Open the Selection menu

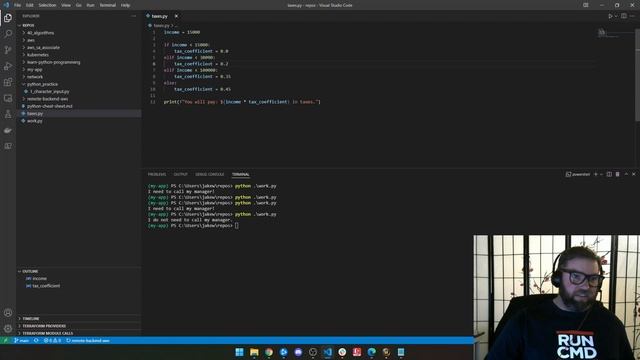pyautogui.click(x=47, y=5)
